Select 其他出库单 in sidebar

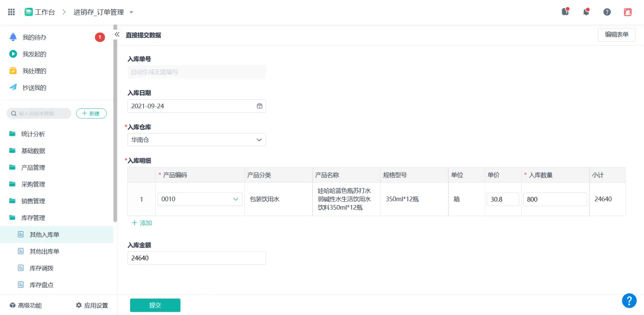coord(56,251)
